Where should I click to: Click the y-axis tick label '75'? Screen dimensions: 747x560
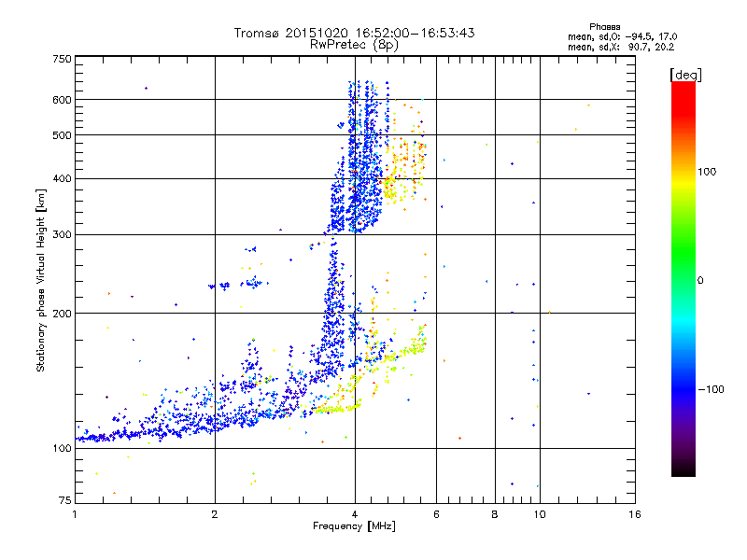(65, 500)
